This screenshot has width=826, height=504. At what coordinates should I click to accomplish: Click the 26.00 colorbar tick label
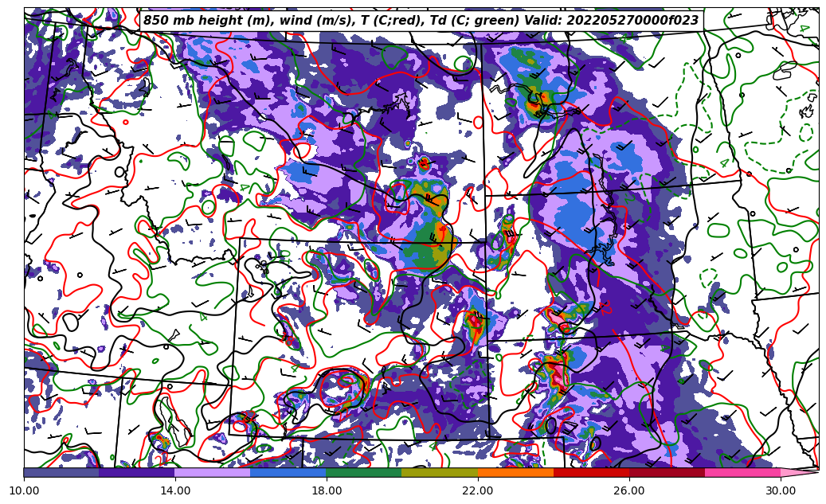point(629,491)
